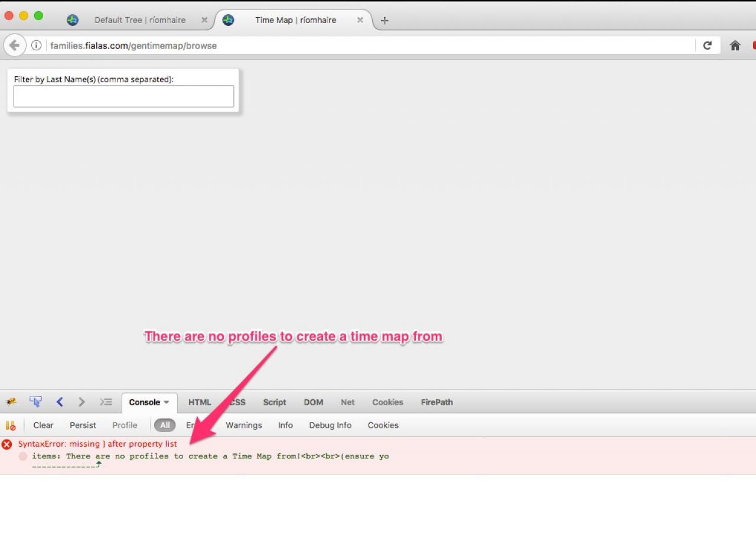Toggle the Persist console option
The width and height of the screenshot is (756, 540).
coord(83,425)
